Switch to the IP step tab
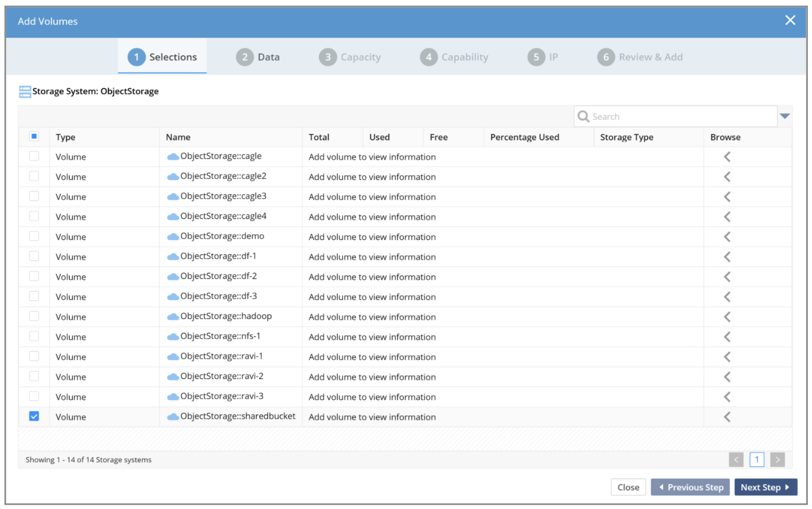This screenshot has width=812, height=509. (543, 57)
